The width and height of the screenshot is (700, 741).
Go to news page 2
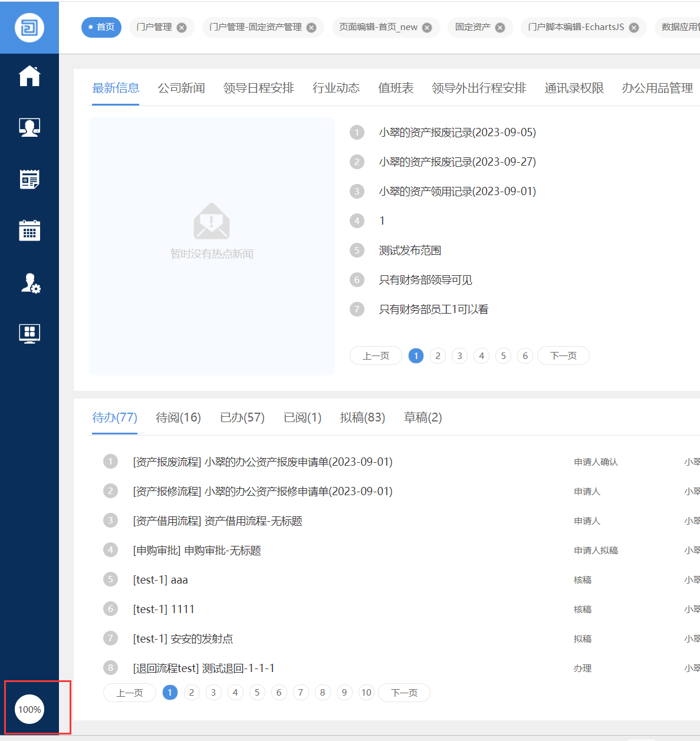[x=438, y=355]
